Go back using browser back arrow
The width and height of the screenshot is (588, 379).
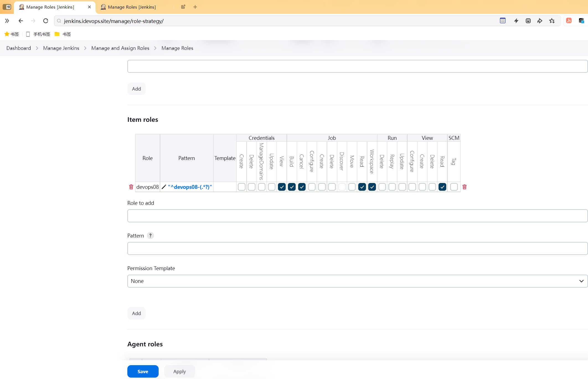tap(21, 21)
